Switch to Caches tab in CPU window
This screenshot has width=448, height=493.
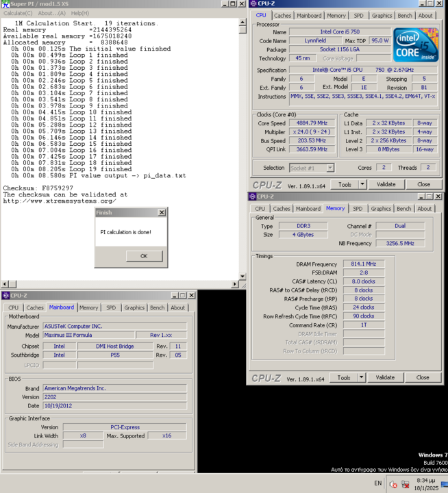(282, 15)
